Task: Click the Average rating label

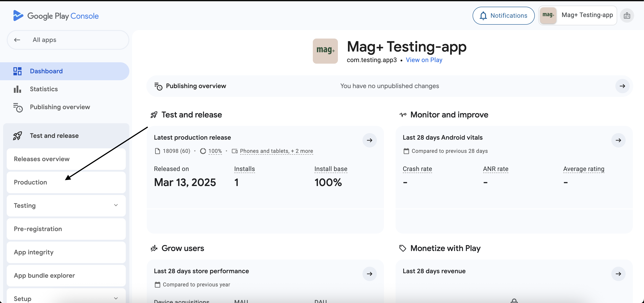Action: pyautogui.click(x=584, y=169)
